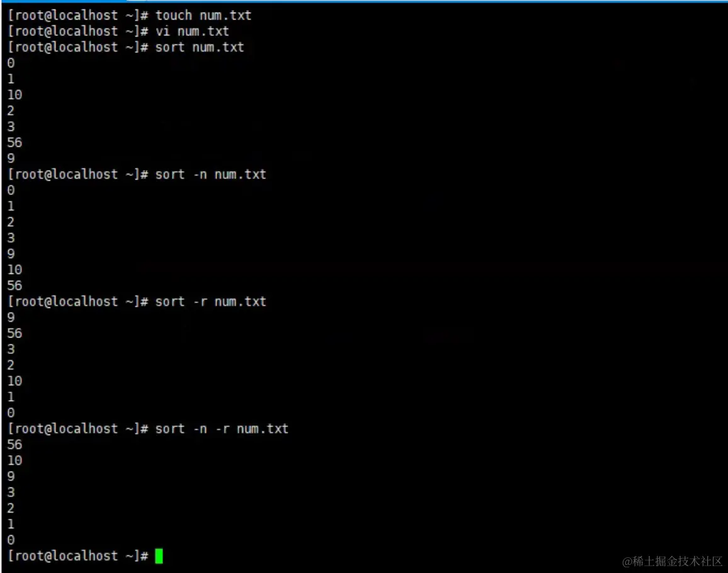Viewport: 728px width, 573px height.
Task: Click the 10 in the sort -r output
Action: coord(15,381)
